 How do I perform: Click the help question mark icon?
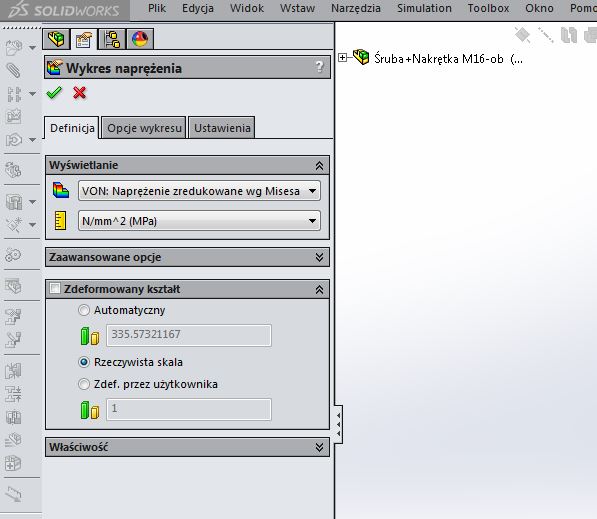coord(319,67)
